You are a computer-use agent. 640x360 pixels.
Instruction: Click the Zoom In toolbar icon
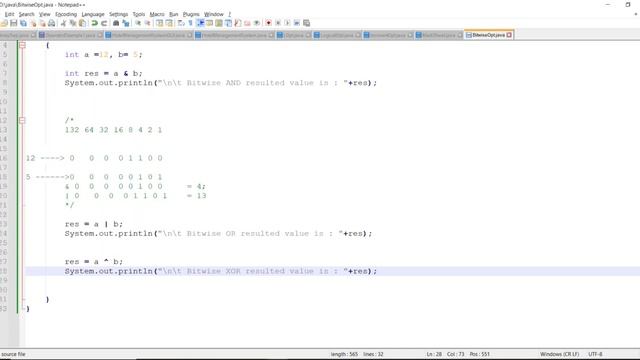pyautogui.click(x=138, y=23)
